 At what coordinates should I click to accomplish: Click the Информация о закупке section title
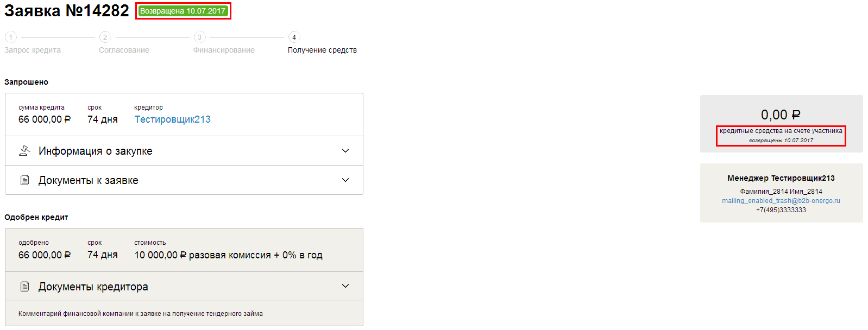pyautogui.click(x=95, y=151)
